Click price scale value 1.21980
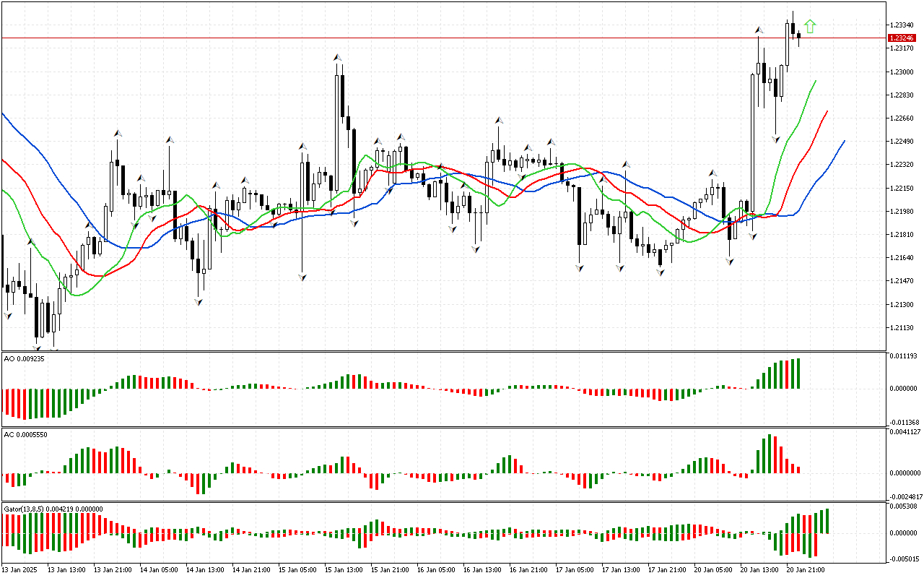The width and height of the screenshot is (924, 578). click(x=902, y=212)
